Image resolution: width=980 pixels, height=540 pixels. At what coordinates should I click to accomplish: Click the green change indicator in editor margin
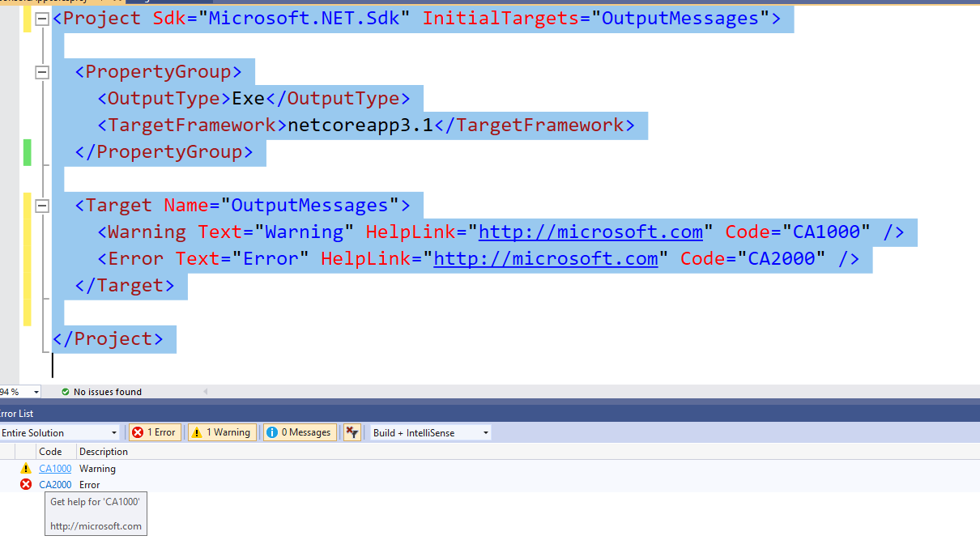click(27, 151)
